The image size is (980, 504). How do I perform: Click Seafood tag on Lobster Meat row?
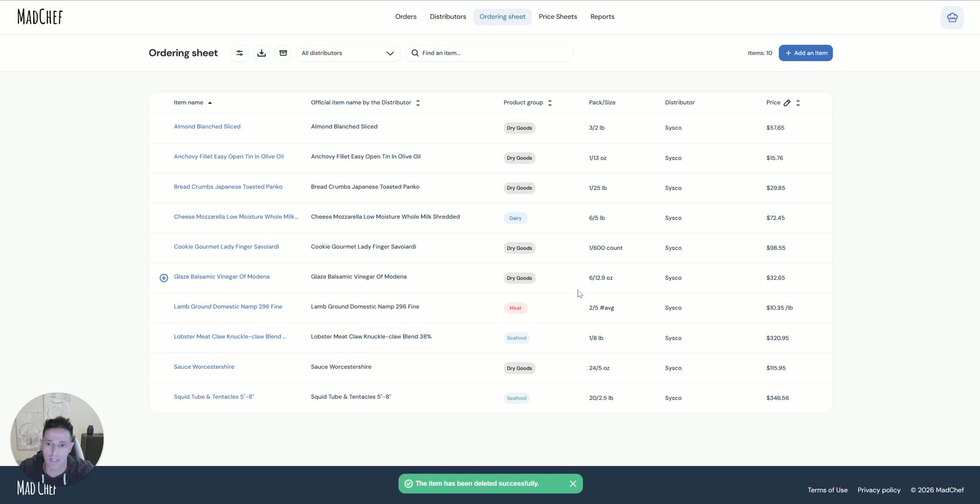click(x=517, y=338)
